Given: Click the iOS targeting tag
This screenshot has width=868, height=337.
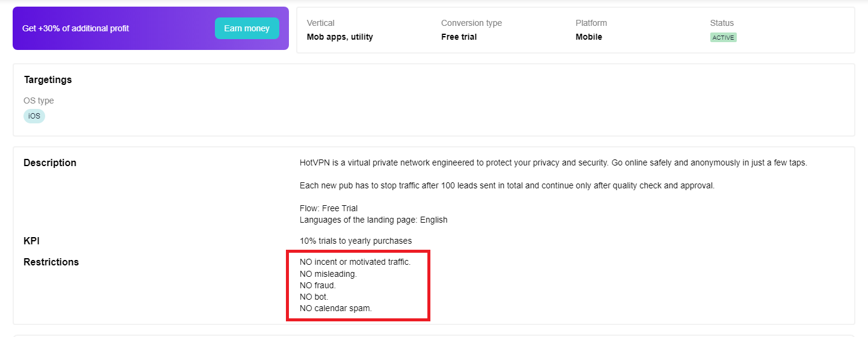Looking at the screenshot, I should coord(34,116).
